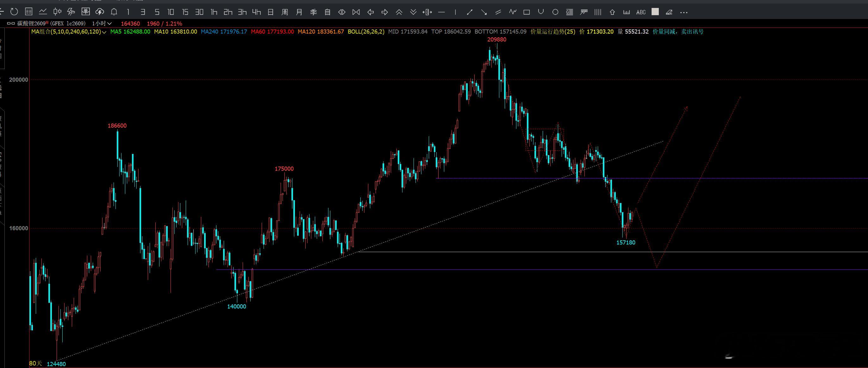Select the four vertical cycle lines tool
The image size is (868, 368).
tap(598, 12)
